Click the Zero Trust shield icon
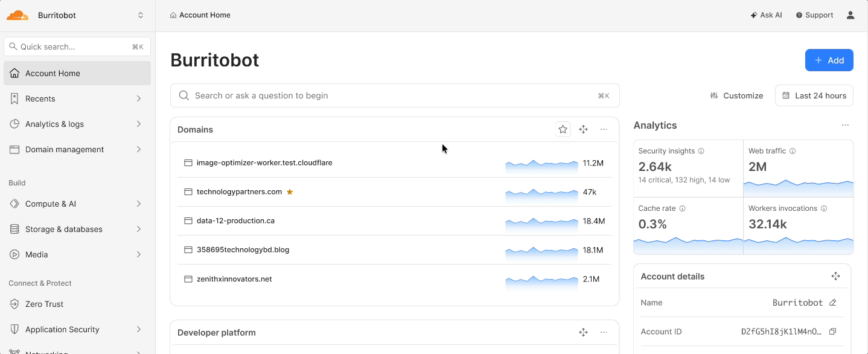 point(14,304)
